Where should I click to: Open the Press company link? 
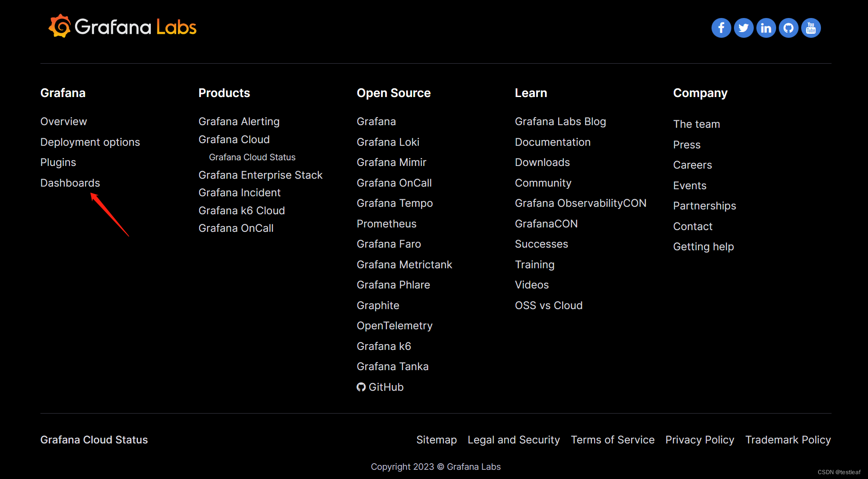[x=687, y=144]
